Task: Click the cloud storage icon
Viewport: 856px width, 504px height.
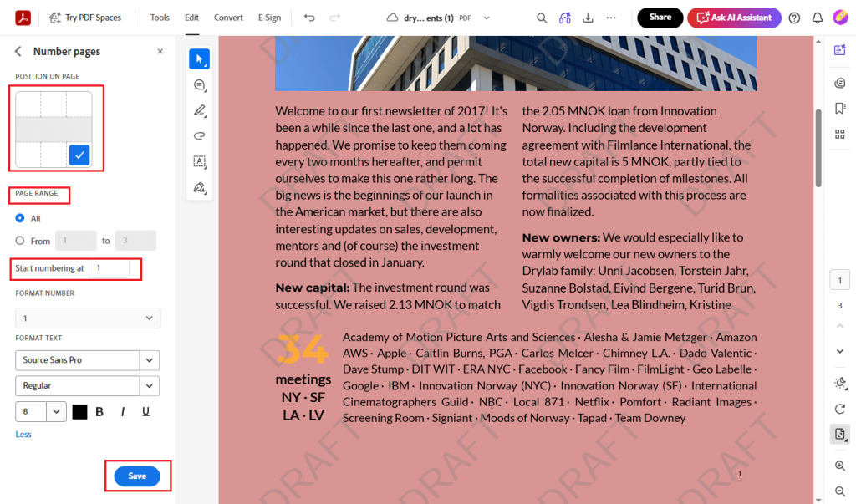Action: (392, 18)
